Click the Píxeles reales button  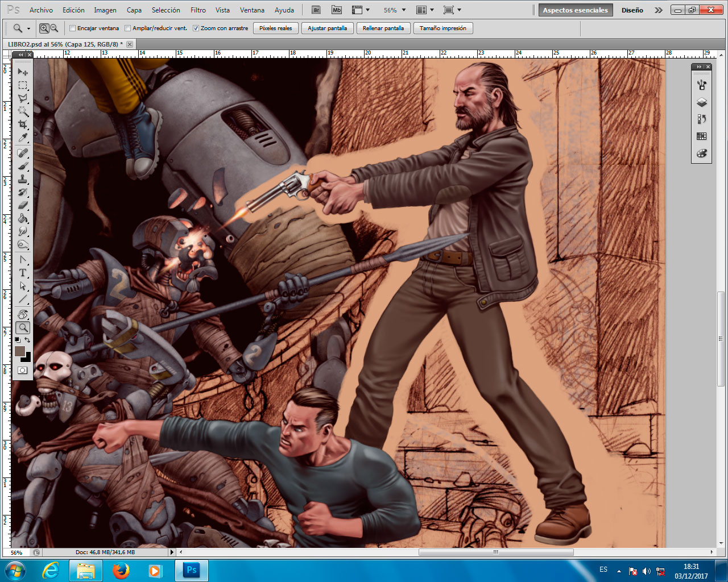(x=276, y=28)
